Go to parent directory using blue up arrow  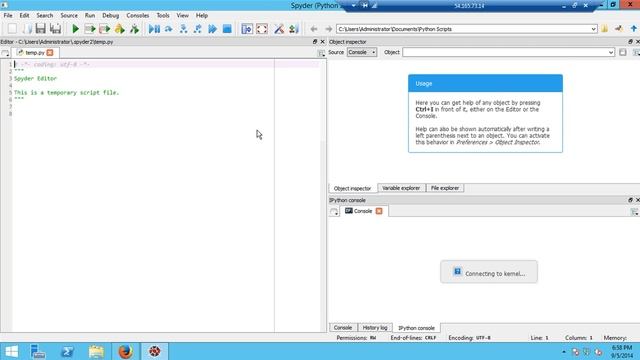tap(633, 29)
